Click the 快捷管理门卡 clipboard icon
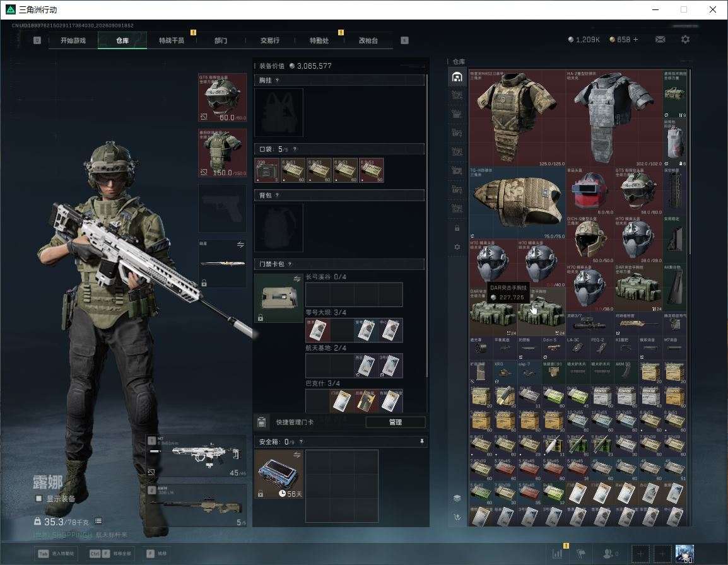 (261, 422)
